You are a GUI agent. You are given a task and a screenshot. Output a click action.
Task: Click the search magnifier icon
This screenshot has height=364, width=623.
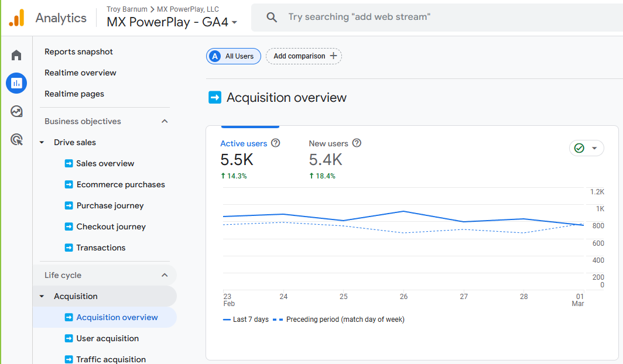pyautogui.click(x=272, y=17)
